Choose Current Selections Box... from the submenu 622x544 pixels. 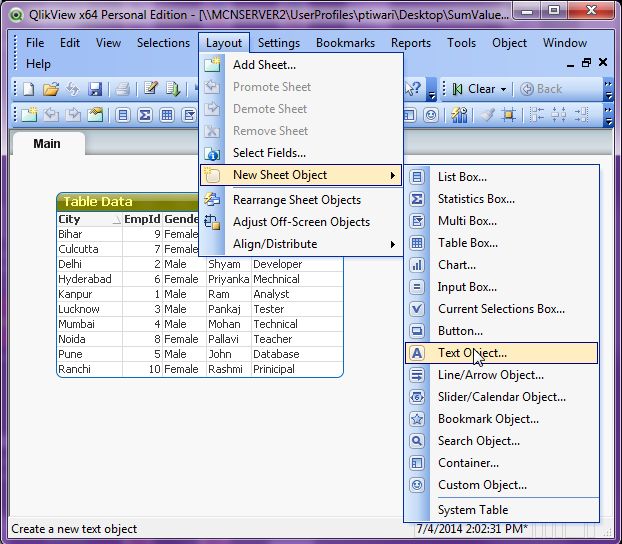coord(501,309)
